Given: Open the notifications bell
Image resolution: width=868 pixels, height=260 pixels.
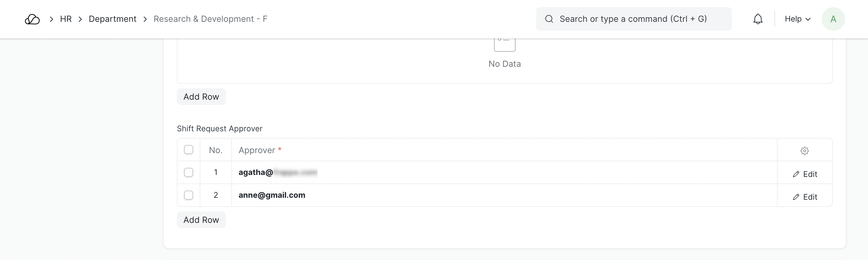Looking at the screenshot, I should [758, 19].
